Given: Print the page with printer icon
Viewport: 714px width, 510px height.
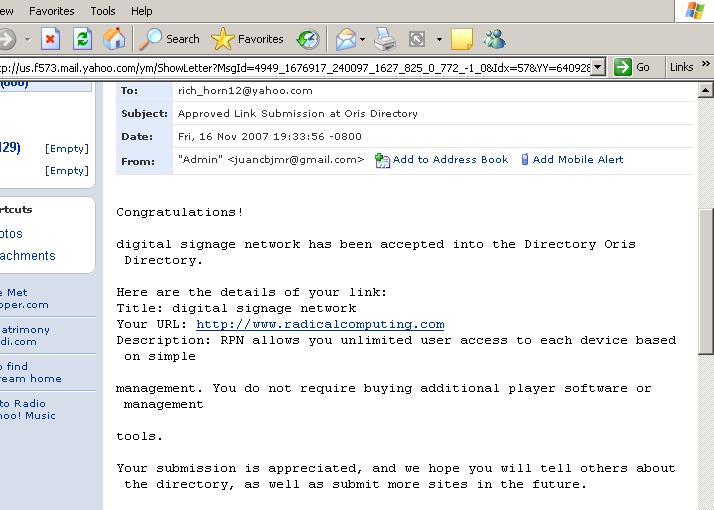Looking at the screenshot, I should tap(385, 39).
